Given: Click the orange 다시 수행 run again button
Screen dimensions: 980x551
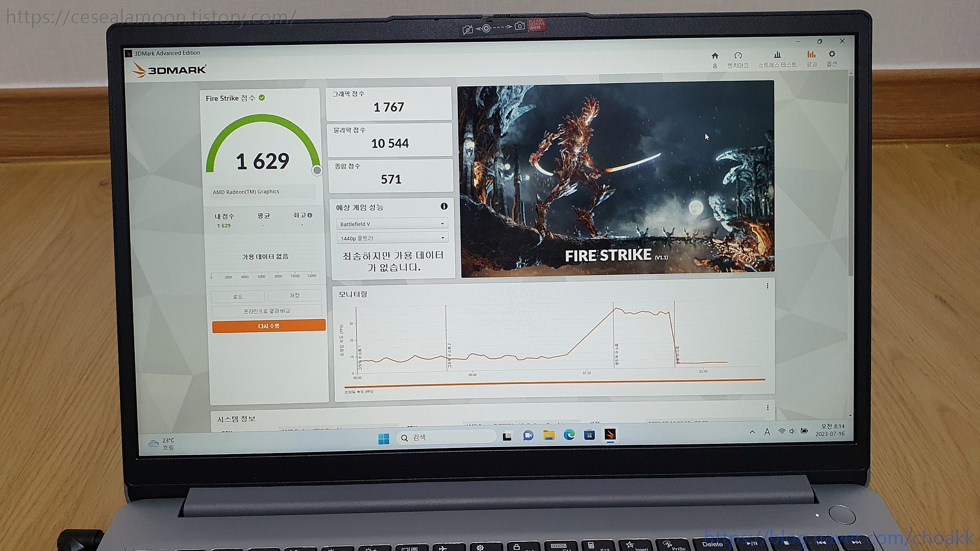Looking at the screenshot, I should (x=268, y=325).
